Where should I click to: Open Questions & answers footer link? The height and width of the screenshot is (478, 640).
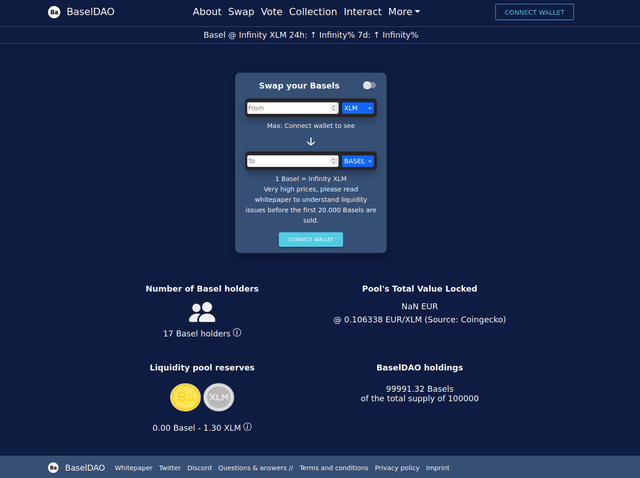tap(256, 468)
